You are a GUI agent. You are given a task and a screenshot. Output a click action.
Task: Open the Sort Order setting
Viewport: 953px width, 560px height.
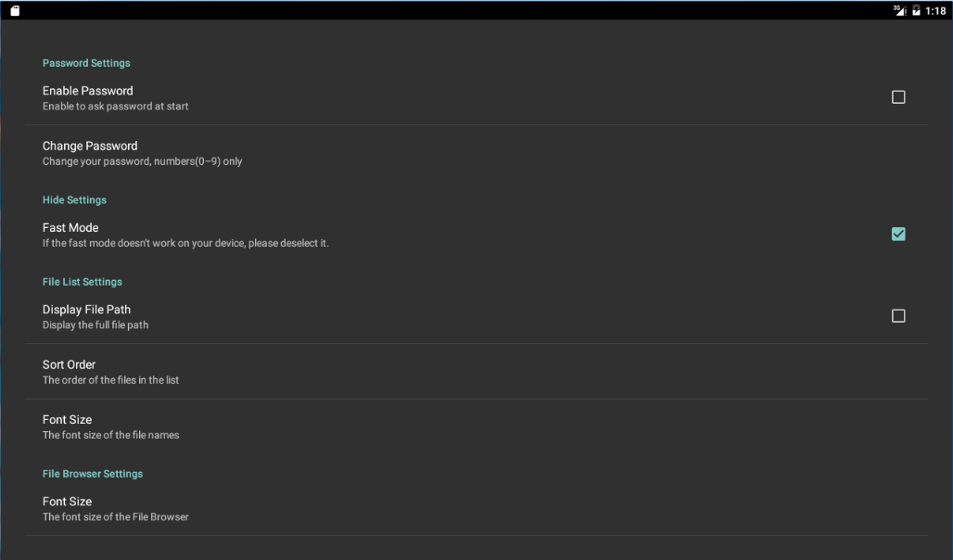[476, 372]
